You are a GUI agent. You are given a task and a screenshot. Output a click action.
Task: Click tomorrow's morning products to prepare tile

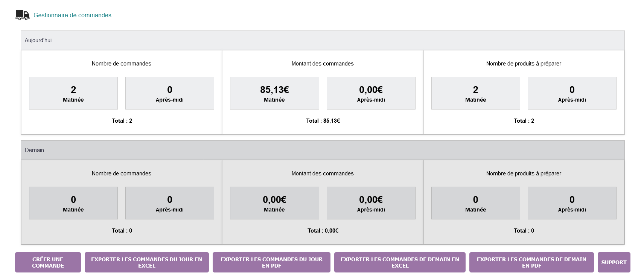click(475, 203)
